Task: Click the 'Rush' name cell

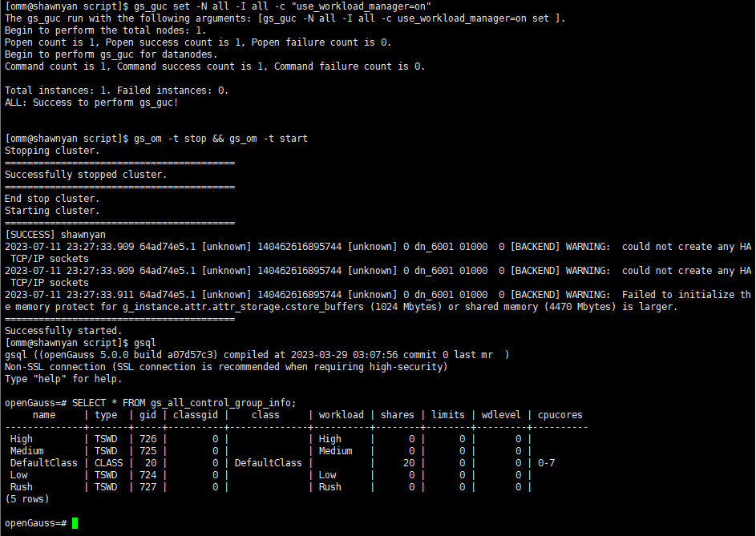Action: pos(21,487)
